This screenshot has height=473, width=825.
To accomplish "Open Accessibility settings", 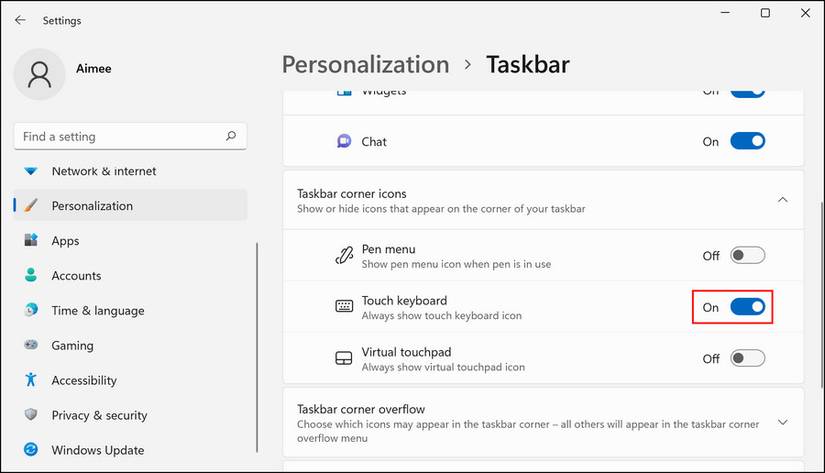I will point(130,380).
